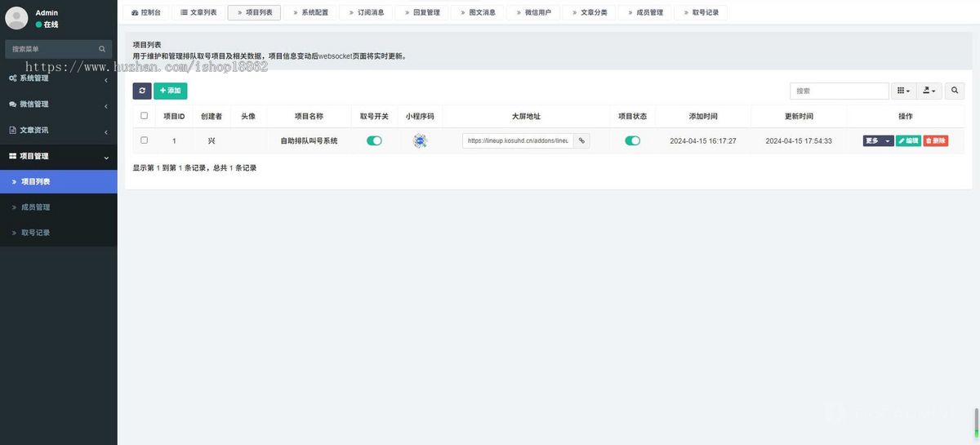Image resolution: width=980 pixels, height=445 pixels.
Task: Open the 小程序码 QR code image
Action: (x=420, y=140)
